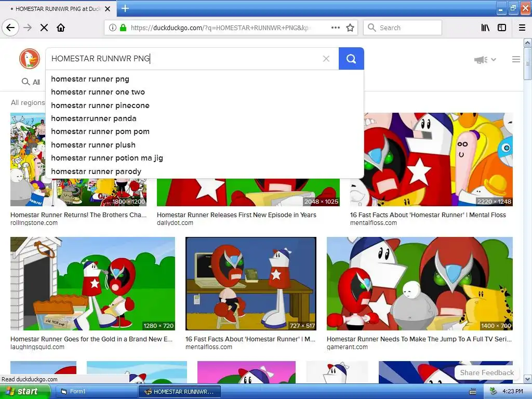Choose suggestion homestar runner png
The width and height of the screenshot is (532, 399).
(205, 79)
